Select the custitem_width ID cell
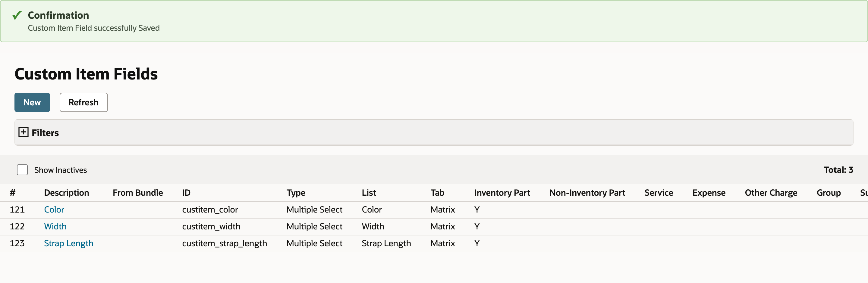The height and width of the screenshot is (283, 868). pos(211,226)
